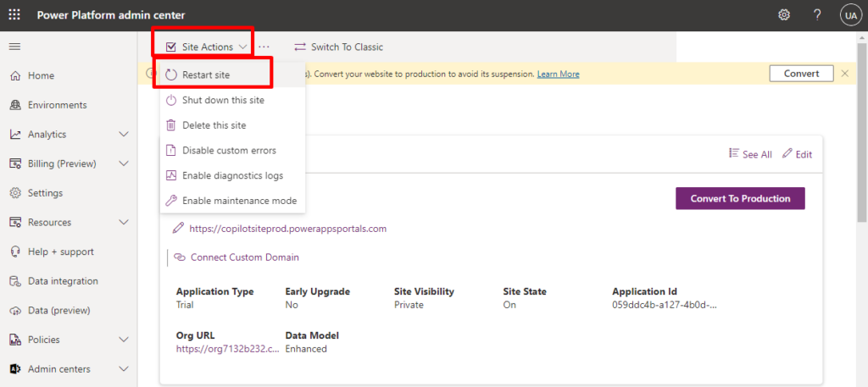Click the vertical page scrollbar
868x387 pixels.
[862, 133]
